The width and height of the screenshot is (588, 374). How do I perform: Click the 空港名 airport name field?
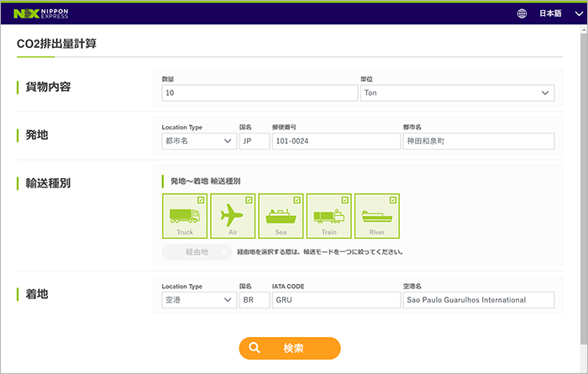478,300
